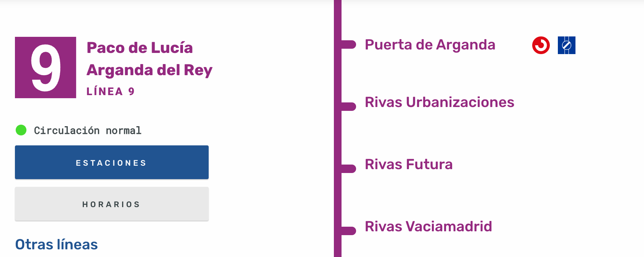The width and height of the screenshot is (644, 257).
Task: Click the red Cercanías icon beside Puerta de Arganda
Action: pyautogui.click(x=541, y=45)
